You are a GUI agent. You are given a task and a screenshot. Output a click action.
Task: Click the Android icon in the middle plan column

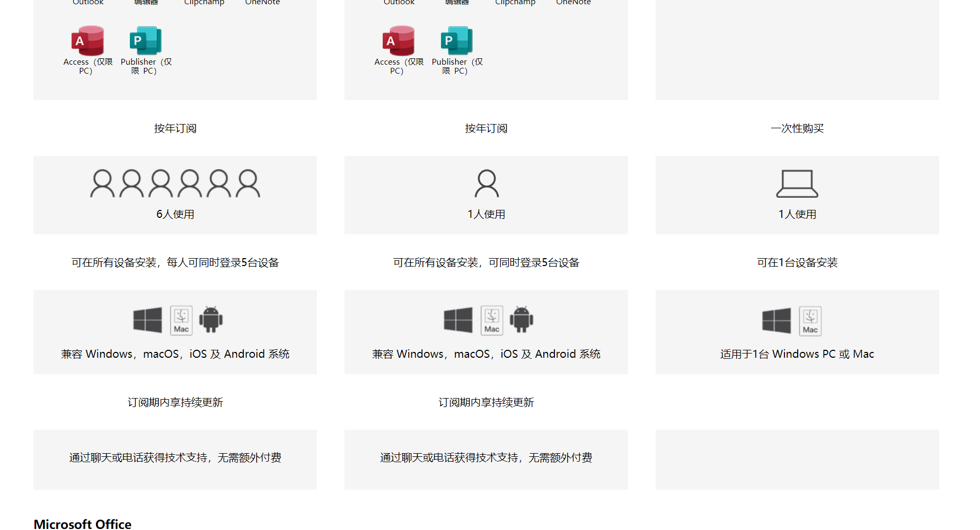[522, 320]
